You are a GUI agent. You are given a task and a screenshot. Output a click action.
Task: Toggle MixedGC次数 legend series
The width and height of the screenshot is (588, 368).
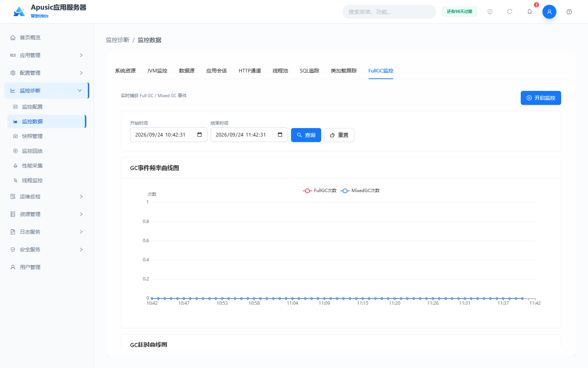pyautogui.click(x=360, y=191)
